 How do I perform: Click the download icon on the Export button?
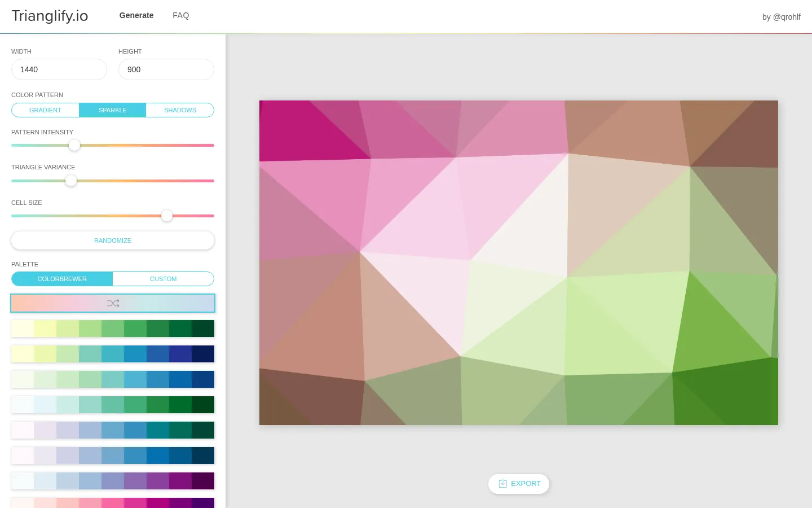pos(503,483)
